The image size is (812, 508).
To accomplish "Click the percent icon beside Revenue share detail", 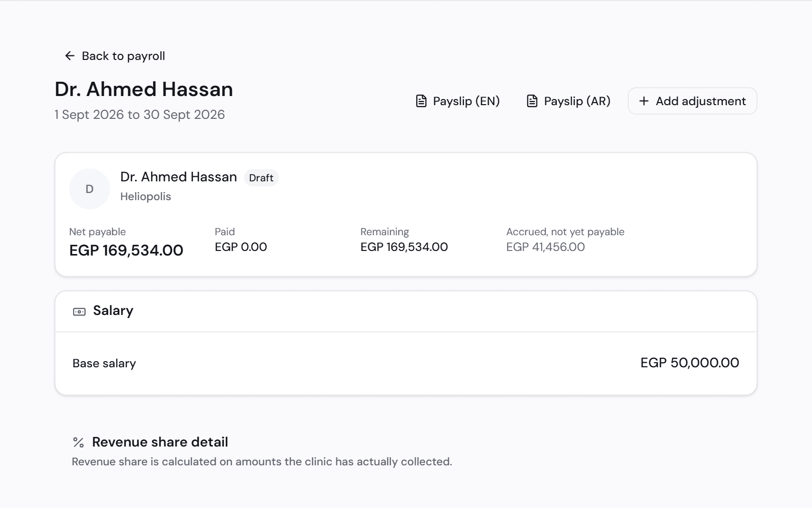I will [78, 442].
